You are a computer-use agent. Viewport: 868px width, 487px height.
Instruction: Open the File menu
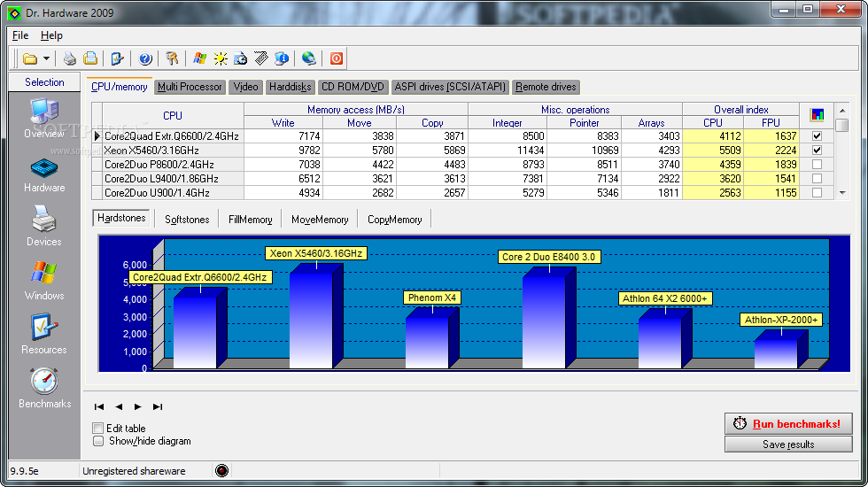20,35
